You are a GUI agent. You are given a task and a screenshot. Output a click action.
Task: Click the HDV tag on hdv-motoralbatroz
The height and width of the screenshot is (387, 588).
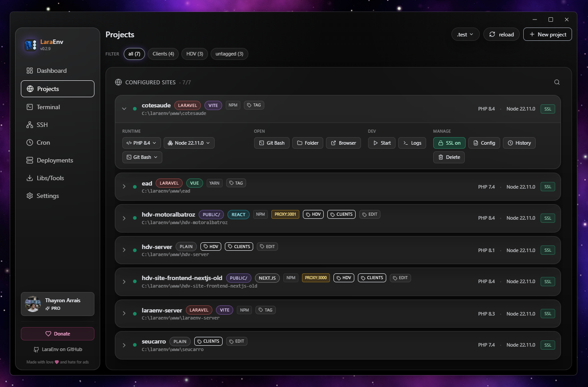(314, 214)
